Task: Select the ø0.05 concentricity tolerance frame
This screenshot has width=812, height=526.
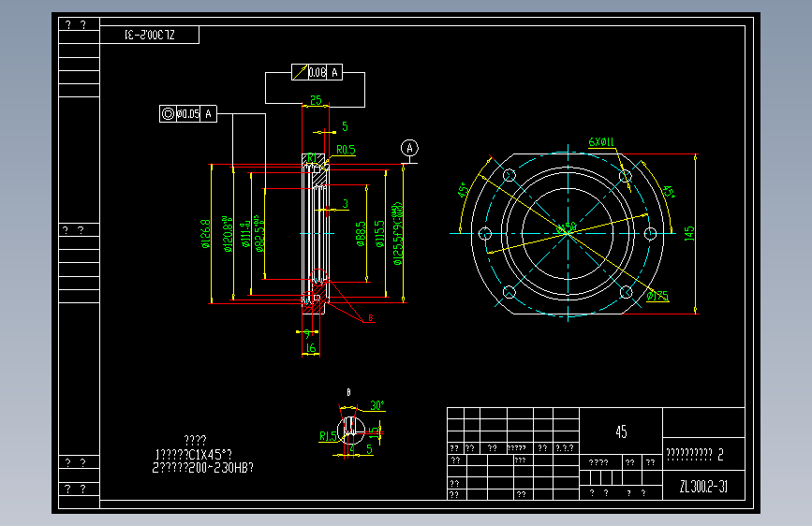Action: [188, 114]
